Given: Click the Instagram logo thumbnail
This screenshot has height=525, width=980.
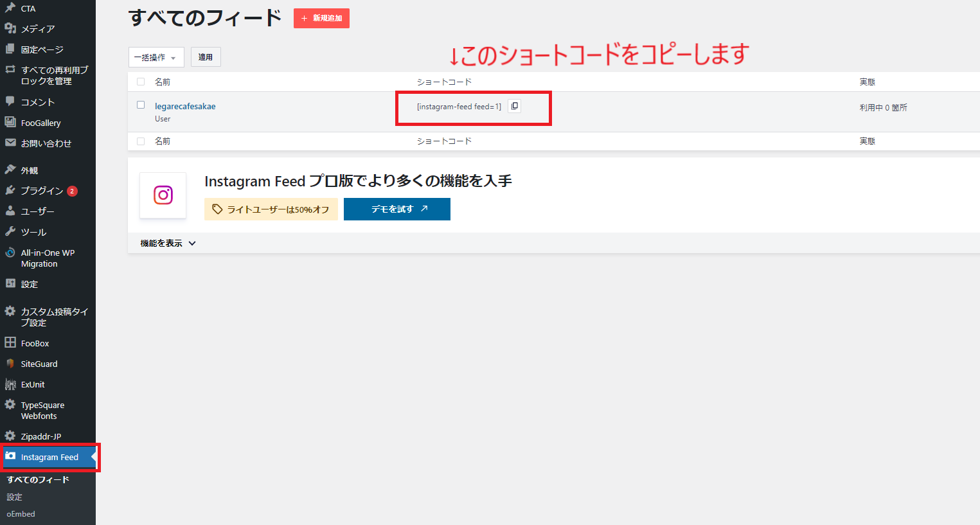Looking at the screenshot, I should pyautogui.click(x=163, y=195).
